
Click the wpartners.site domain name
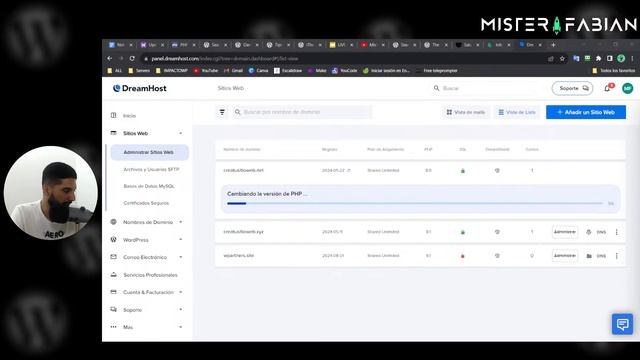(238, 256)
